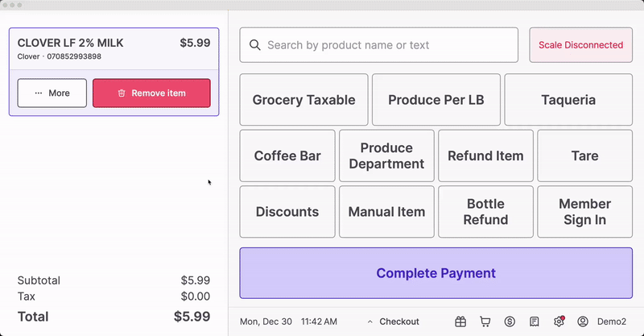Open the shopping cart icon
The height and width of the screenshot is (336, 644).
485,321
